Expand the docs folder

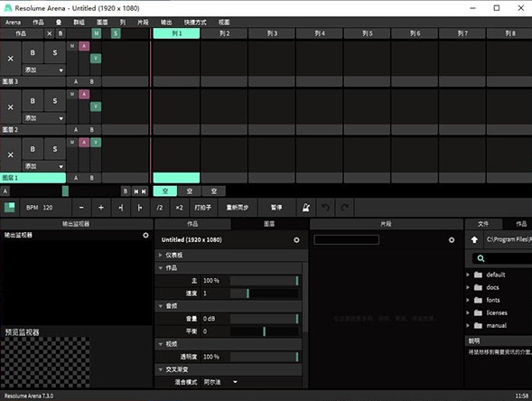click(x=468, y=287)
